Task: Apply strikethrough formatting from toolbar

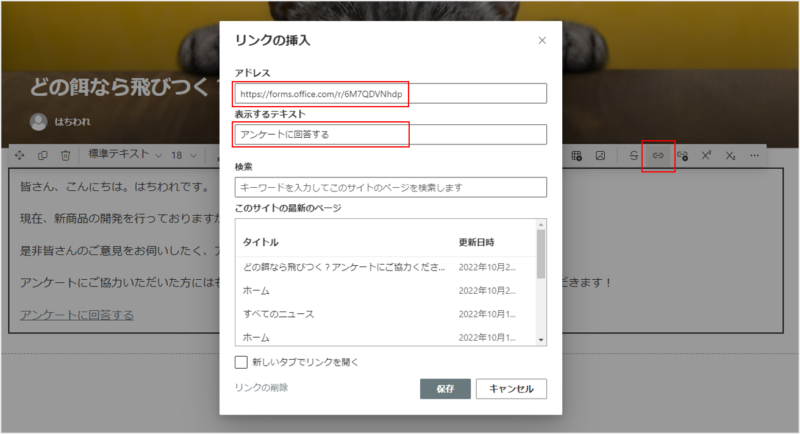Action: pyautogui.click(x=634, y=156)
